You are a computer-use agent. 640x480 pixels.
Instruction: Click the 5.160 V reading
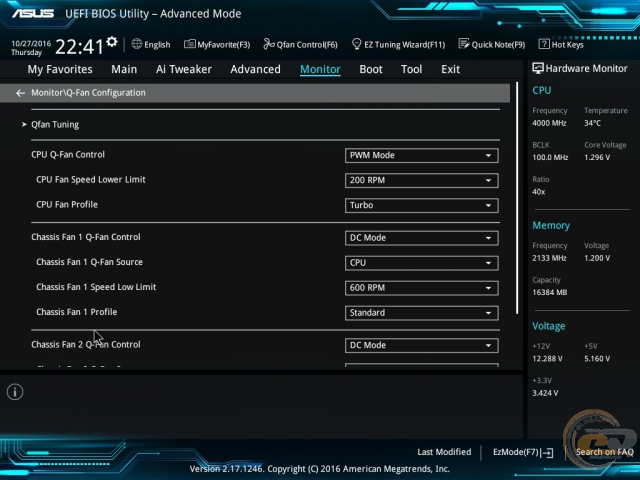597,358
